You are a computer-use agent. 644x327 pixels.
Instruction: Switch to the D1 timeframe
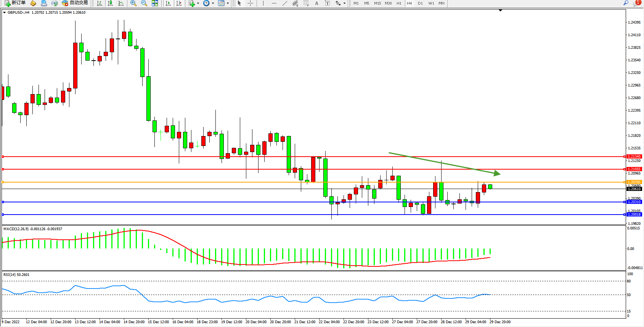tap(420, 3)
